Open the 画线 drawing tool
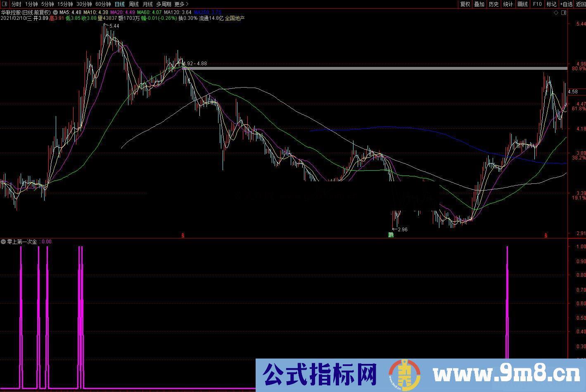586x392 pixels. click(x=522, y=4)
